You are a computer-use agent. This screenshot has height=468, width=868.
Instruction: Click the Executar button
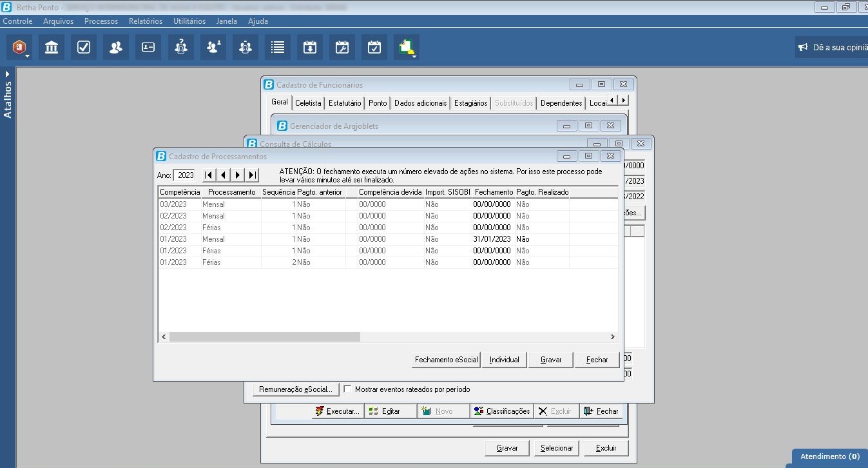tap(338, 411)
